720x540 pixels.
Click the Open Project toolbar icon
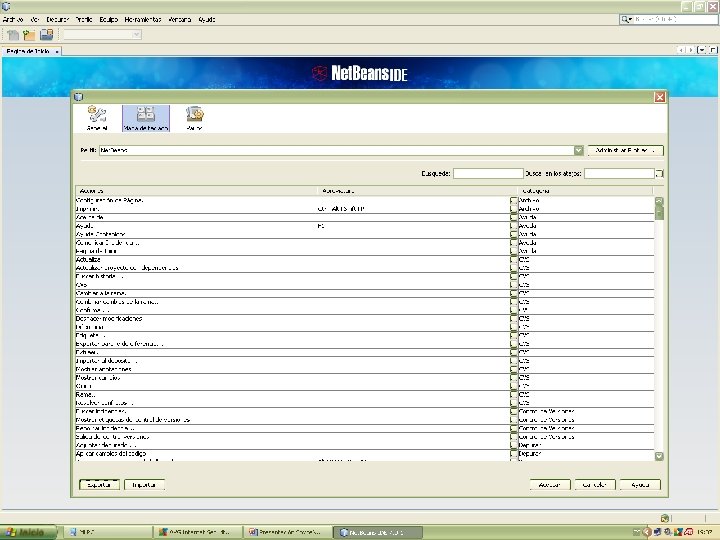[46, 34]
